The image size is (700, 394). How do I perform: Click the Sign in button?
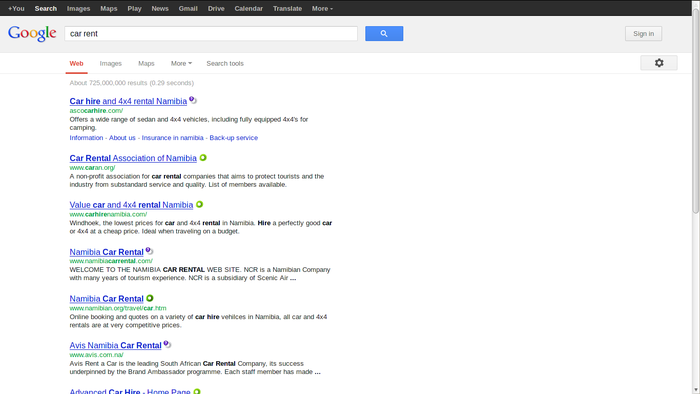click(x=643, y=33)
